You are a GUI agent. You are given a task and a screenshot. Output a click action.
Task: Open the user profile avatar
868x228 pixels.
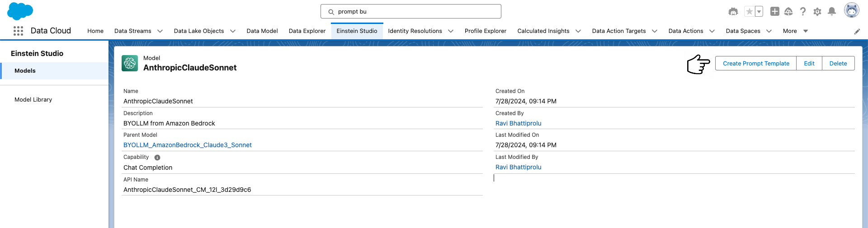pos(852,10)
